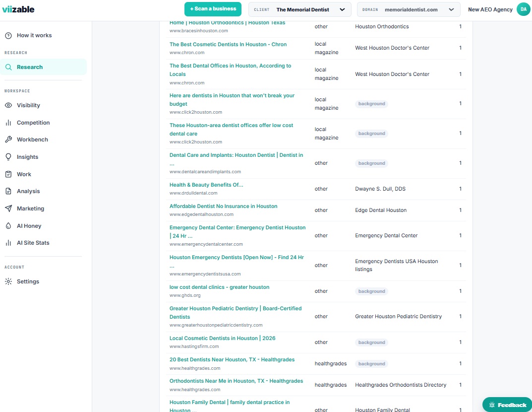
Task: Click the bug icon on Feedback button
Action: point(492,405)
